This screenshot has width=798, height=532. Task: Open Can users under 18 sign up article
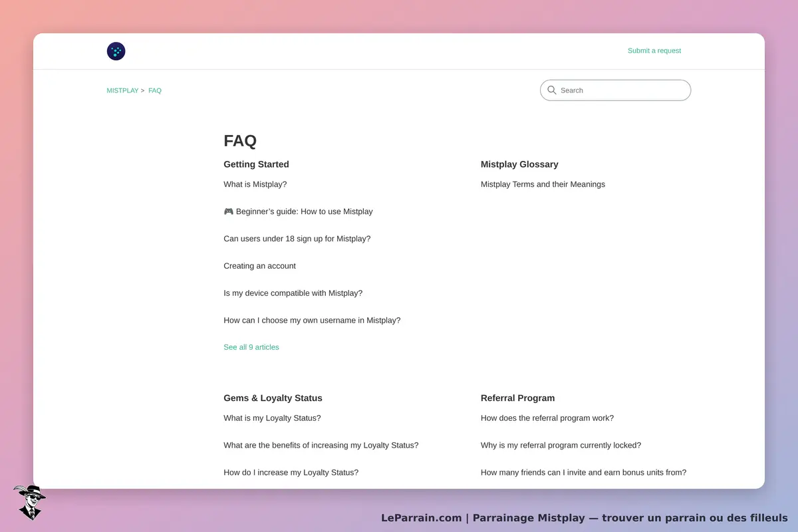pyautogui.click(x=297, y=239)
